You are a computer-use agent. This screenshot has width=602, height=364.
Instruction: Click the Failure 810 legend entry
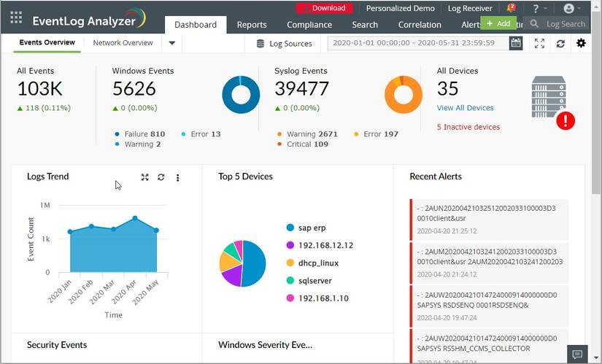[x=140, y=134]
